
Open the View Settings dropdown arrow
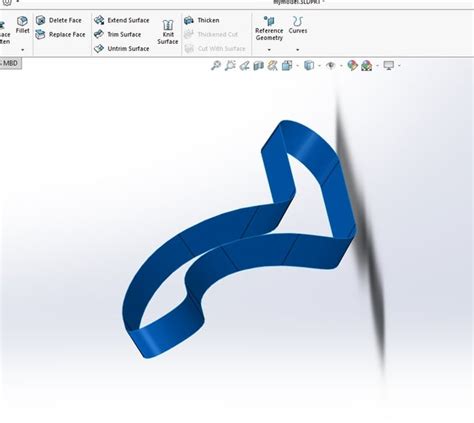click(x=399, y=66)
